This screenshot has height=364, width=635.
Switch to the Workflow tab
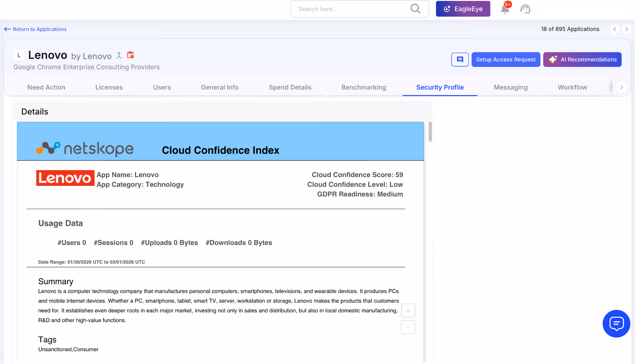click(x=572, y=87)
